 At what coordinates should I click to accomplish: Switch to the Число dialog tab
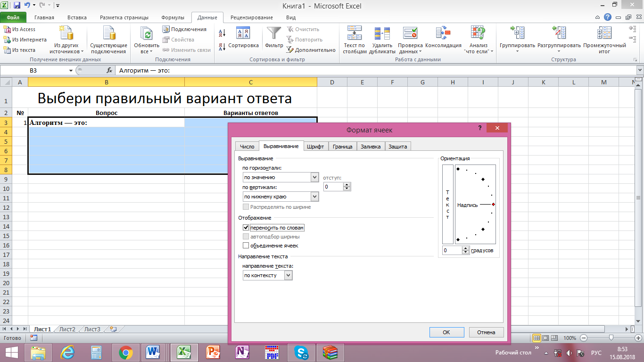pos(247,147)
